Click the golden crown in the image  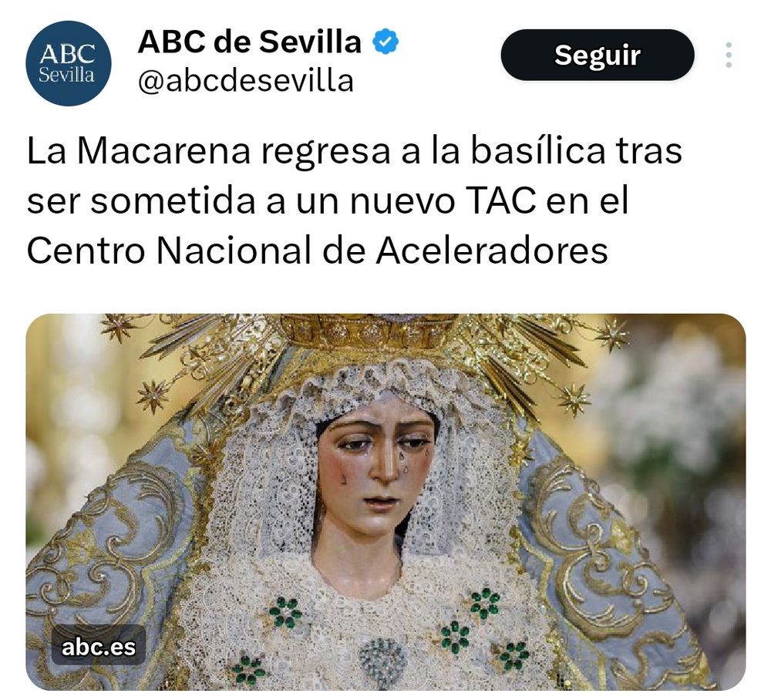369,331
